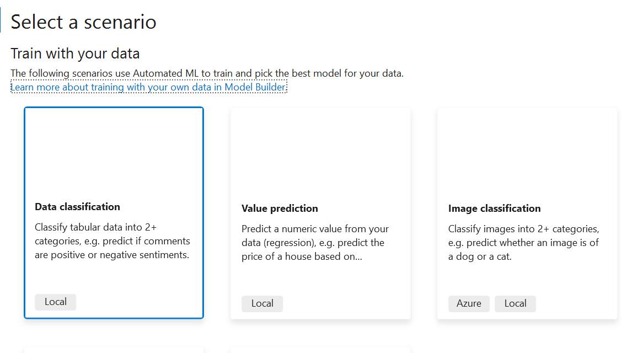Open the Model Builder learn more link
This screenshot has height=353, width=644.
point(148,87)
